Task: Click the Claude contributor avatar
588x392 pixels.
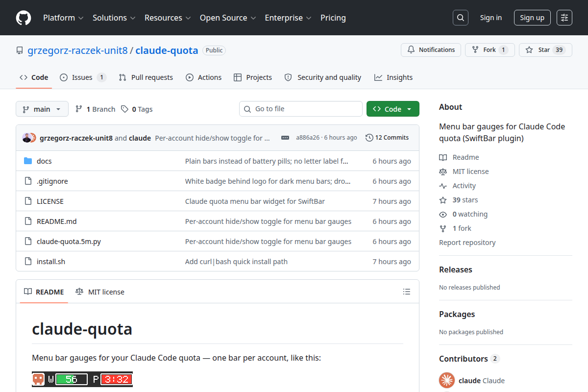Action: point(447,380)
